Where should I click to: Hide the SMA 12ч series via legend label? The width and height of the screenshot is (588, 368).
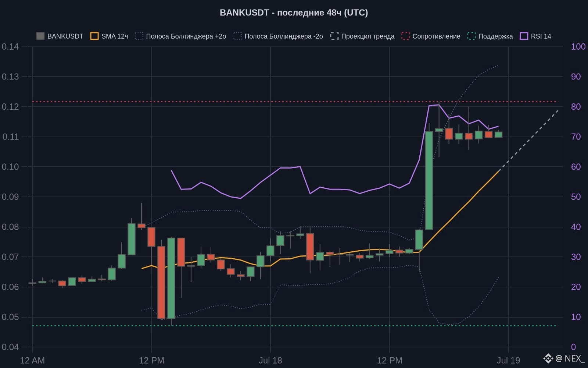click(x=115, y=36)
